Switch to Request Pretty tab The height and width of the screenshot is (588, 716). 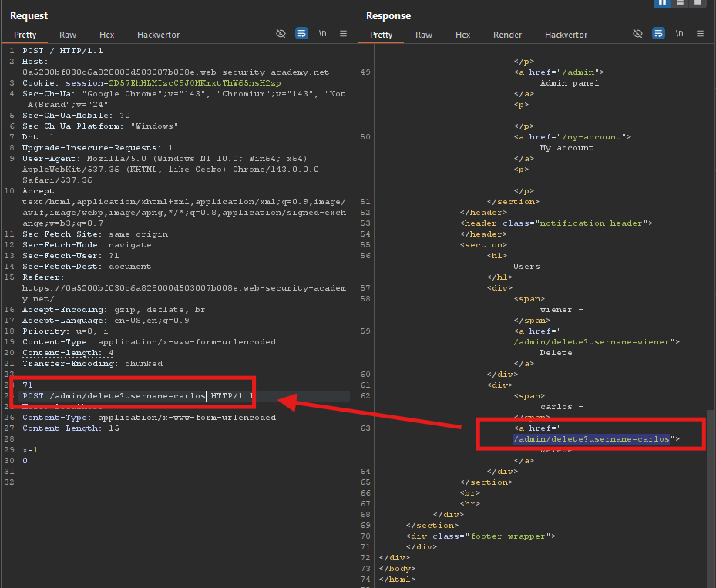tap(25, 35)
